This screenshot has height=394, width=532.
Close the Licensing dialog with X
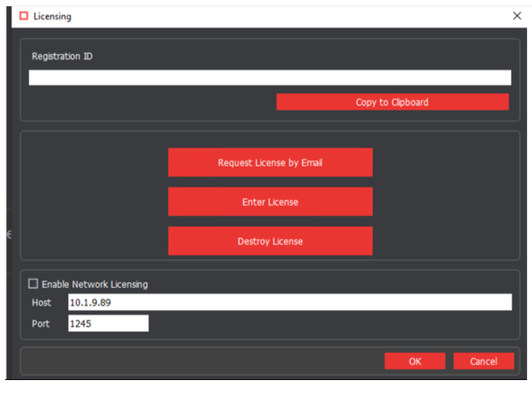(517, 16)
